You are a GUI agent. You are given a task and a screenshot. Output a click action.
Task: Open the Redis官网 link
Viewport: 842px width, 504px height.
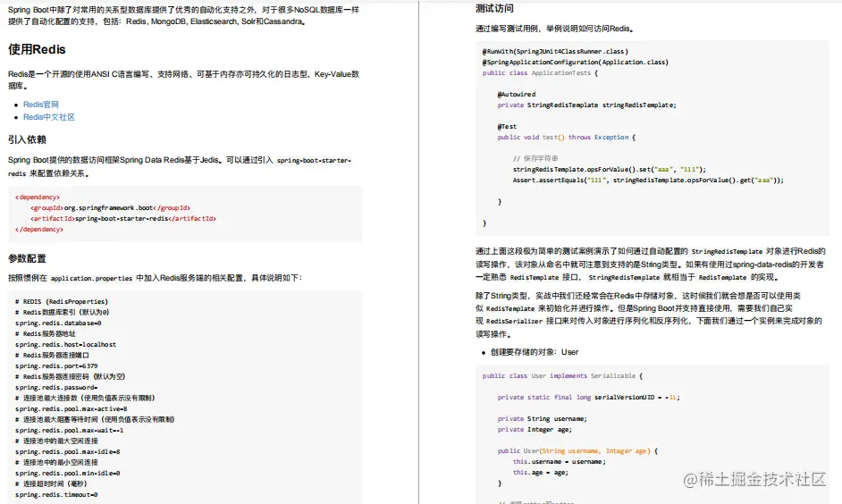pos(41,105)
